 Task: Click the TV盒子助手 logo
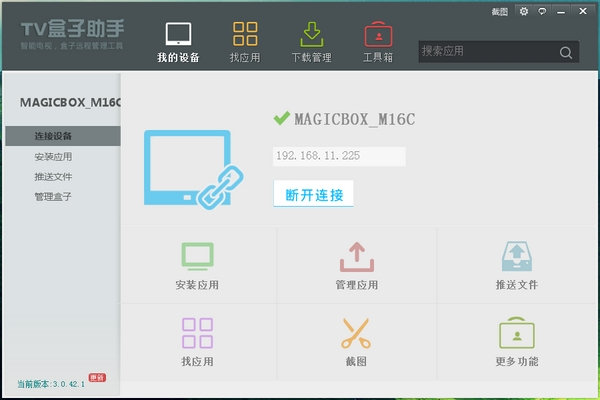[x=72, y=34]
